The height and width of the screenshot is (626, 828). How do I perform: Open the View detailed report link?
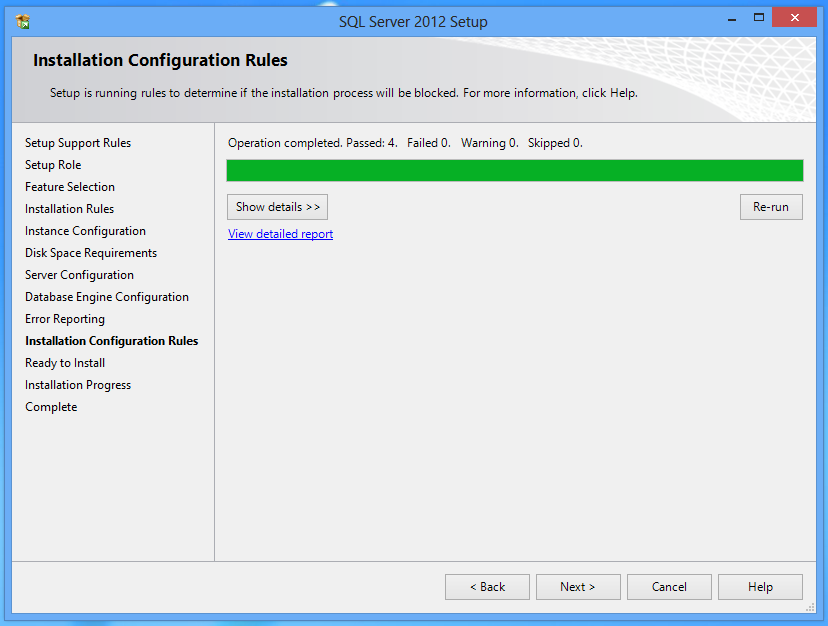point(280,234)
